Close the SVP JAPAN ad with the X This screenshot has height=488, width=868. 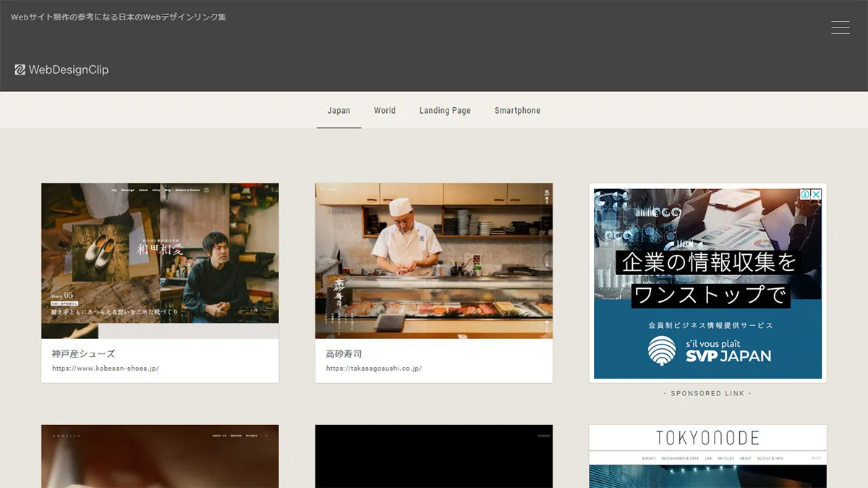[x=816, y=194]
